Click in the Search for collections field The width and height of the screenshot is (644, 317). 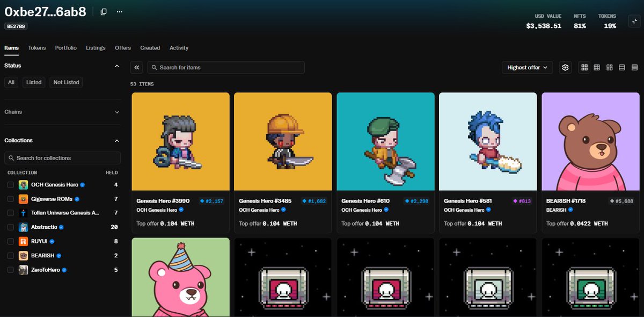tap(62, 158)
